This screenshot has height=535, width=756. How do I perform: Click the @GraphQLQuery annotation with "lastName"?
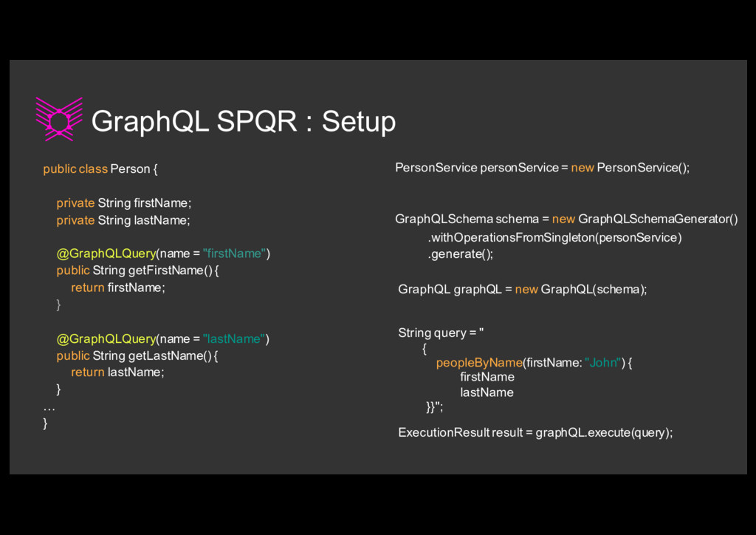pyautogui.click(x=163, y=339)
